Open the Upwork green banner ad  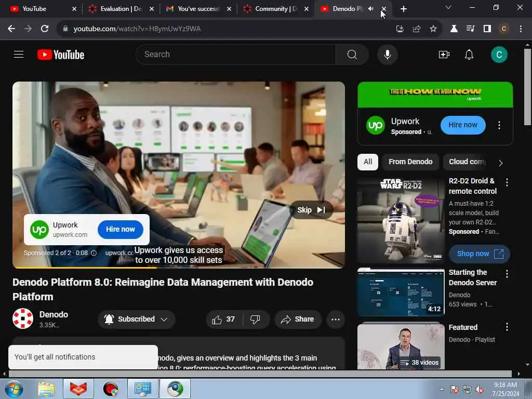tap(435, 95)
